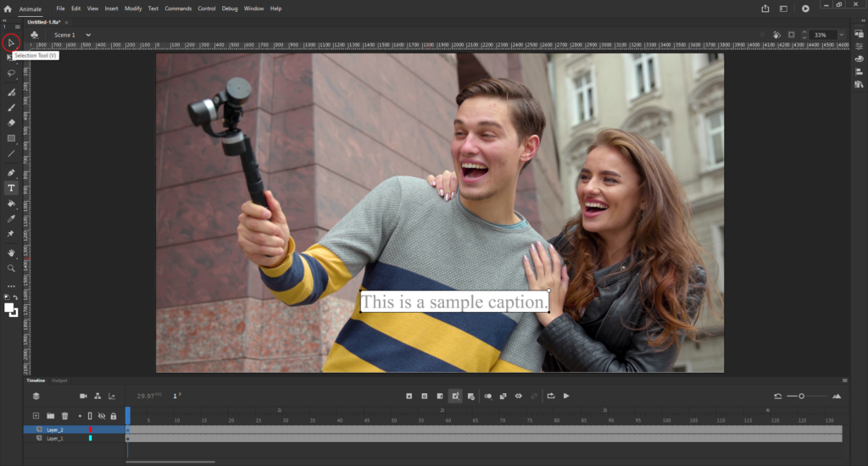The width and height of the screenshot is (868, 466).
Task: Choose the Rectangle tool
Action: coord(11,138)
